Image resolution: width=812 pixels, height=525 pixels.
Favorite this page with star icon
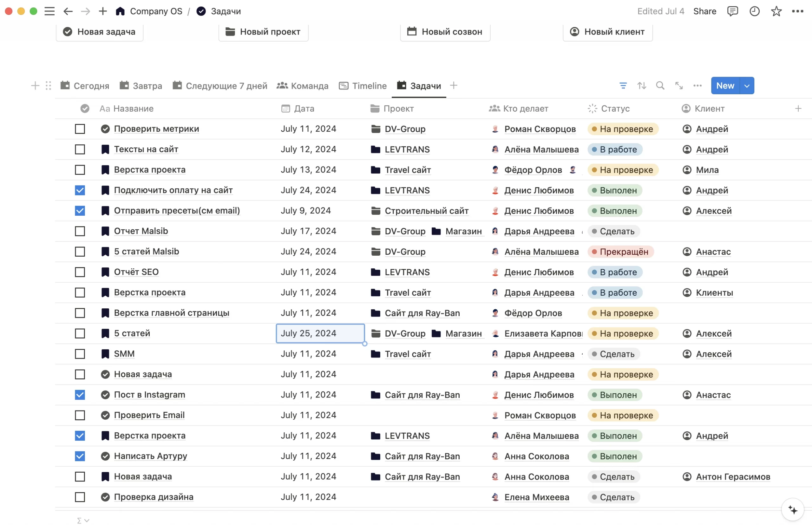(776, 11)
